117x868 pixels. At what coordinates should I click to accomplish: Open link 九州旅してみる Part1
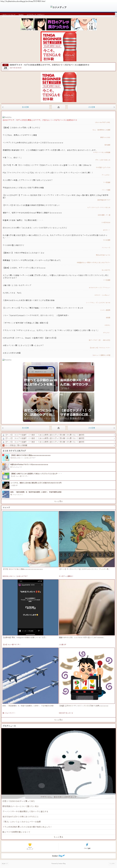[x=12, y=293]
